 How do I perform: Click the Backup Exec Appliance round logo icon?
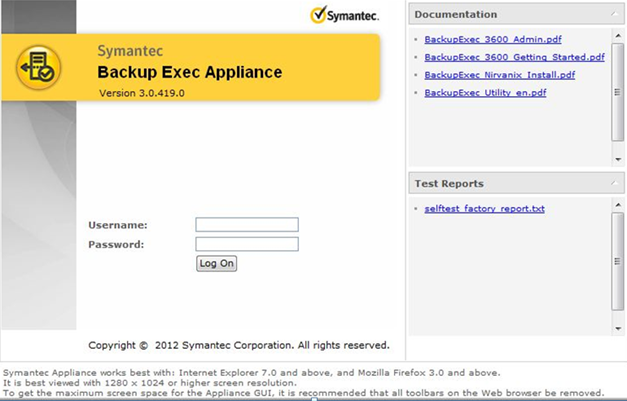tap(38, 67)
